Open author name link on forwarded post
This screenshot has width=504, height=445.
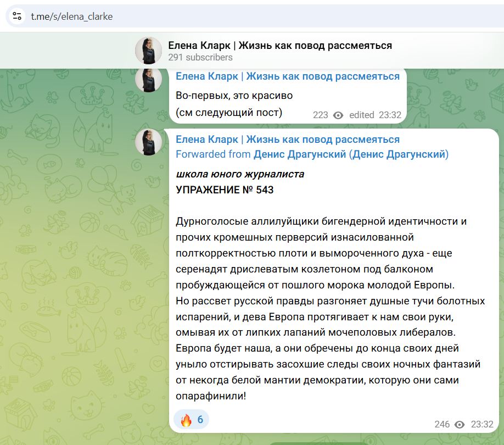pos(288,140)
